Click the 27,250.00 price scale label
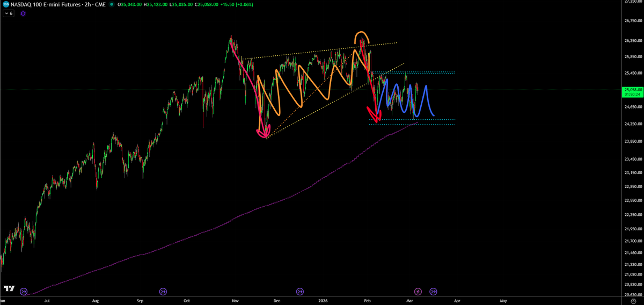Image resolution: width=644 pixels, height=305 pixels. pyautogui.click(x=633, y=2)
